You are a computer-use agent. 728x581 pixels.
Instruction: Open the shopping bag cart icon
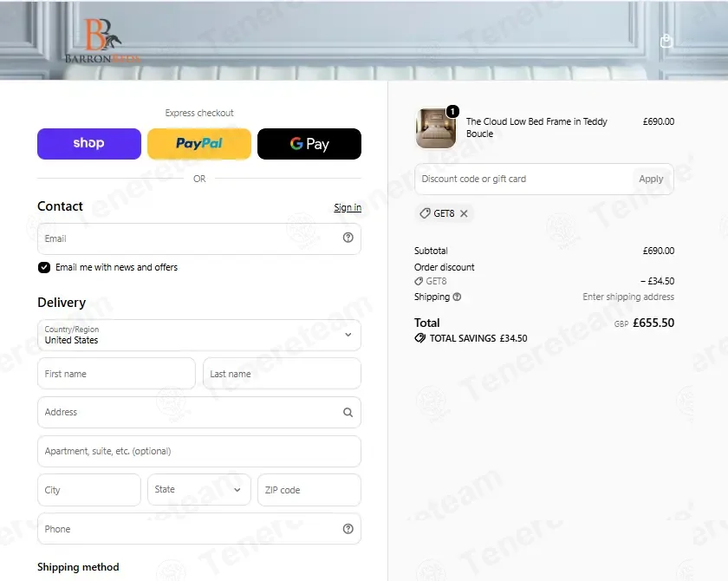click(666, 41)
